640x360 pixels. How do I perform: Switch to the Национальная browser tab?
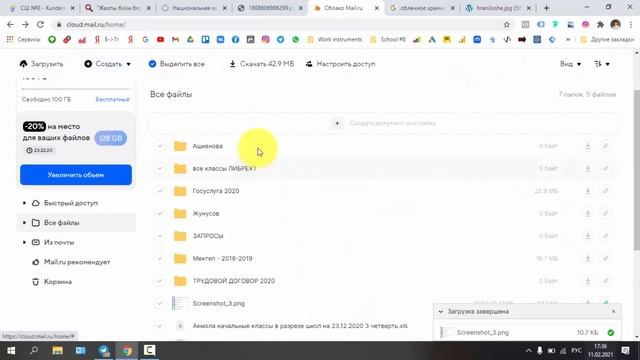click(193, 8)
